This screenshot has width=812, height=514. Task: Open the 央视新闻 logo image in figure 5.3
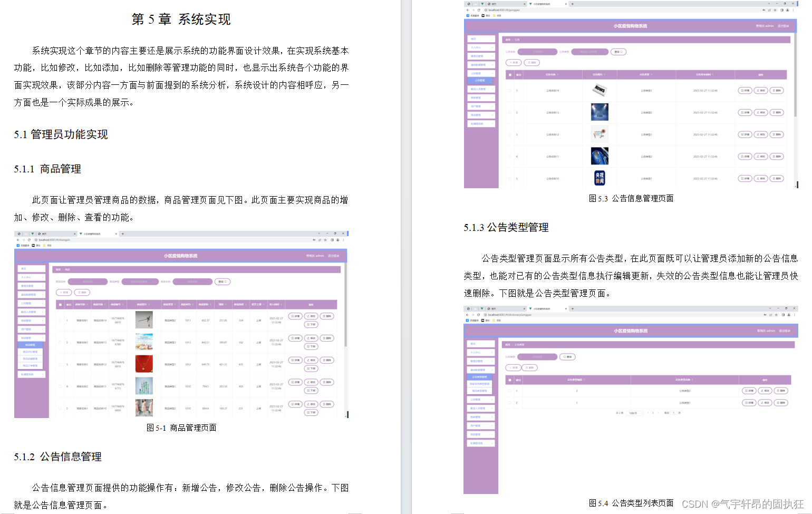pyautogui.click(x=600, y=178)
